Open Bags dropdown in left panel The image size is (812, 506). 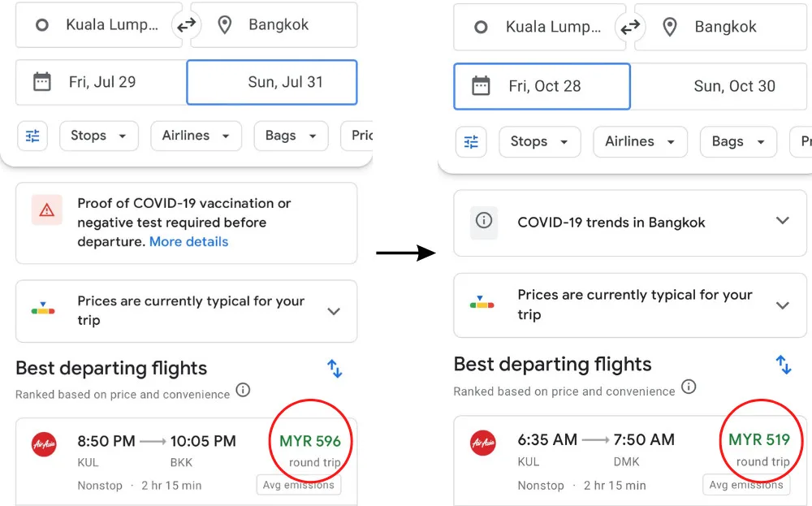pos(290,136)
